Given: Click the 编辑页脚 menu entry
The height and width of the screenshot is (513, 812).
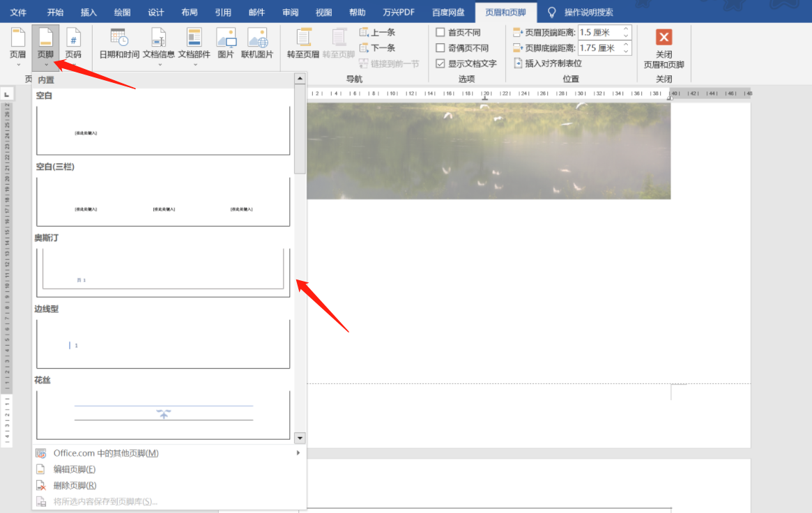Looking at the screenshot, I should (168, 469).
